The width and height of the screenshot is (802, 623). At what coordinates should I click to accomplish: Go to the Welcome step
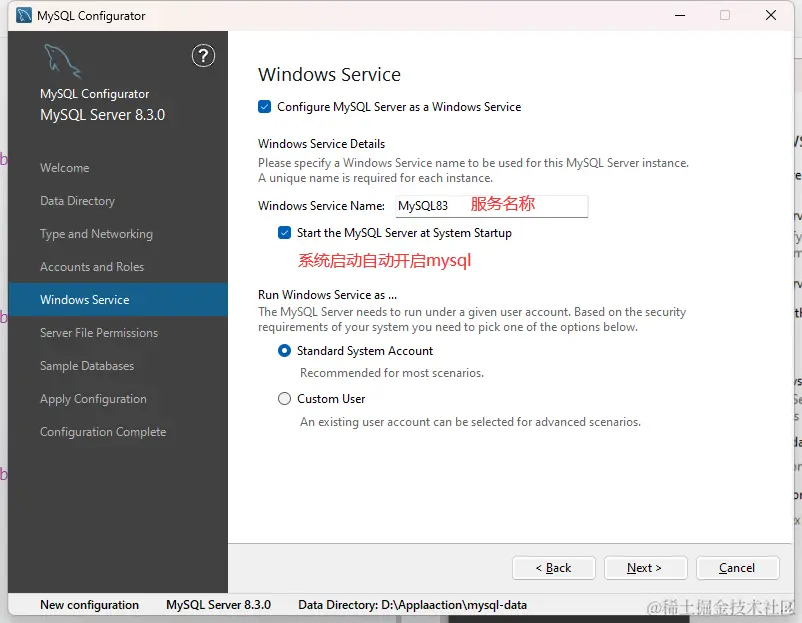point(64,168)
